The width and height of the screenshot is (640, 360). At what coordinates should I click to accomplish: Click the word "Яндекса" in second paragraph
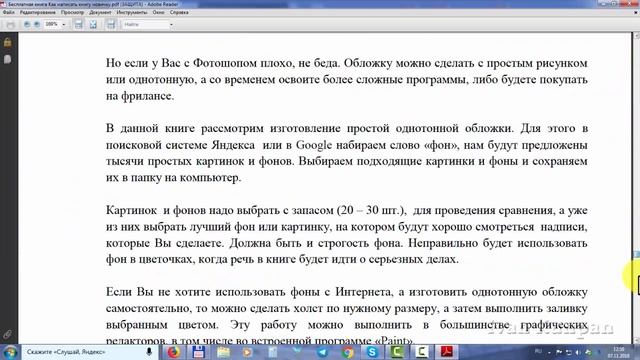233,145
